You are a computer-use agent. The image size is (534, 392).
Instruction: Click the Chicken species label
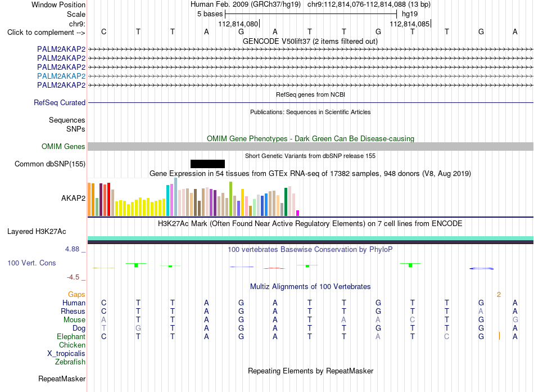[x=72, y=345]
